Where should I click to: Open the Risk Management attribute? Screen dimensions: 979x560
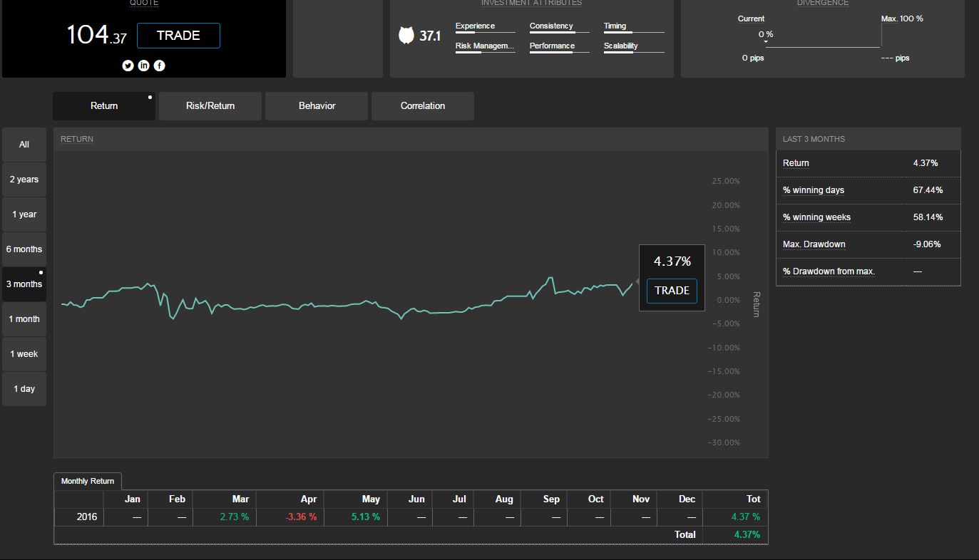point(485,46)
